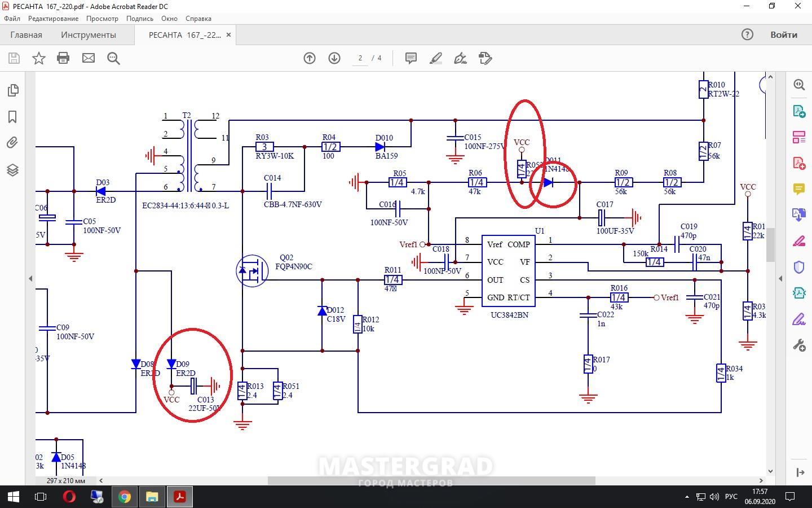The height and width of the screenshot is (508, 812).
Task: Go to previous page arrow
Action: (310, 58)
